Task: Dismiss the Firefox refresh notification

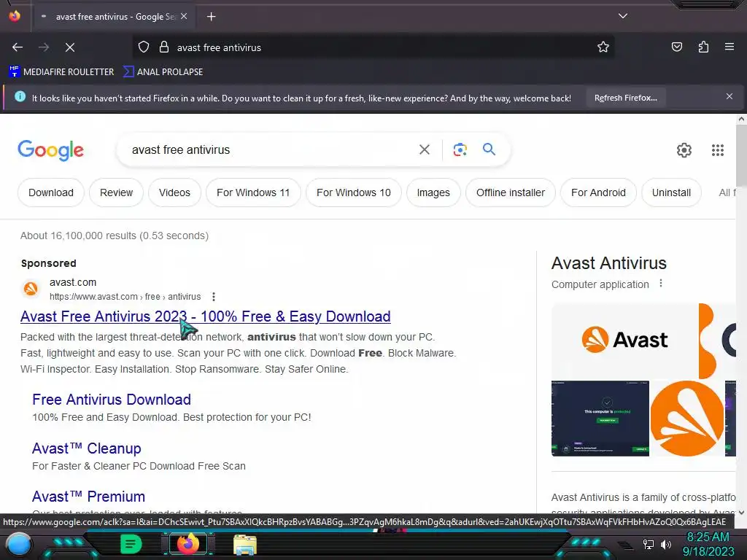Action: tap(729, 97)
